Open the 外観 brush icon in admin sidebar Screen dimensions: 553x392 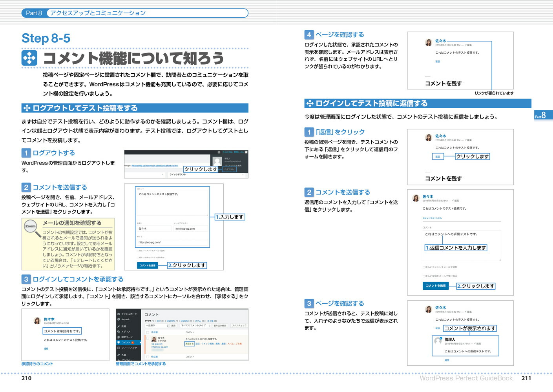(119, 355)
